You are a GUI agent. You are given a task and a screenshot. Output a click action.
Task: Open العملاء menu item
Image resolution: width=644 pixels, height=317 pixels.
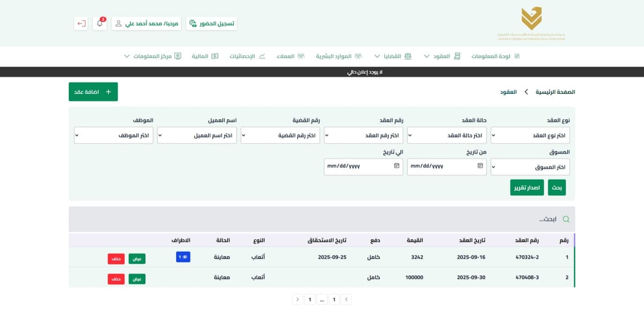point(290,56)
